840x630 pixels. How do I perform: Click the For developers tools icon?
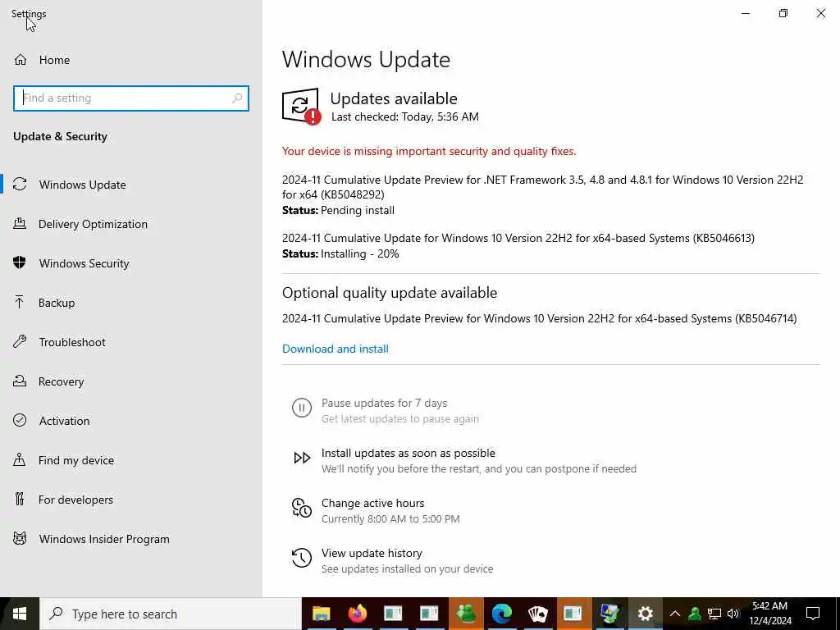20,500
